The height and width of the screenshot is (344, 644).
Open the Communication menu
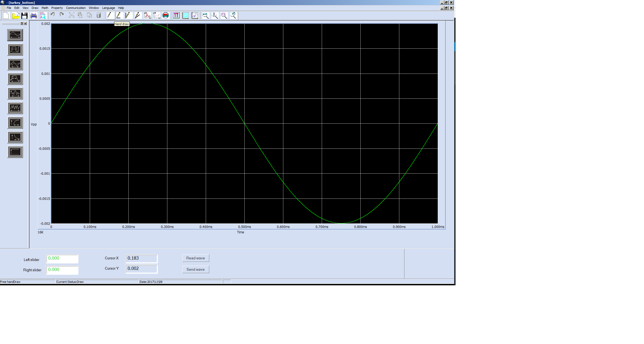(x=76, y=8)
